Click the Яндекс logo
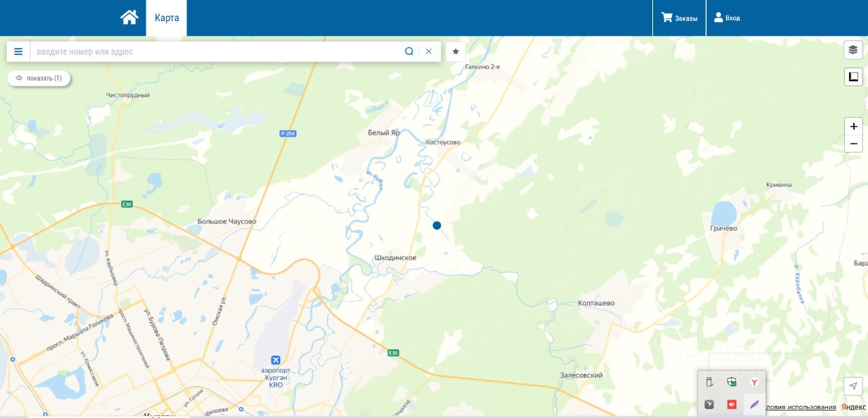Image resolution: width=868 pixels, height=418 pixels. 854,407
